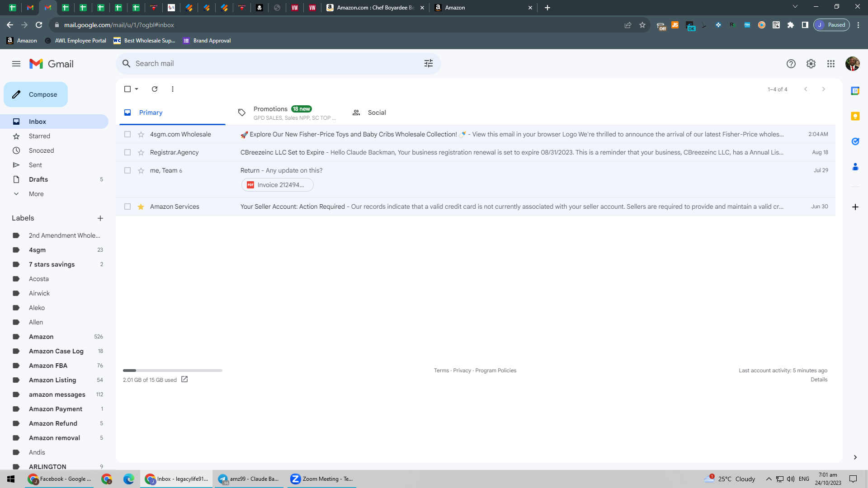Open Gmail settings gear
This screenshot has width=868, height=488.
click(811, 64)
